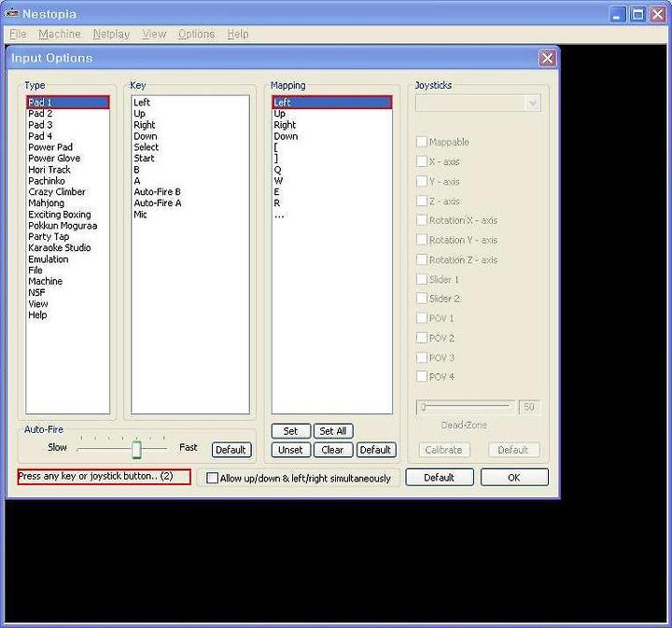Image resolution: width=672 pixels, height=628 pixels.
Task: Toggle Rotation Z - axis checkbox
Action: point(422,259)
